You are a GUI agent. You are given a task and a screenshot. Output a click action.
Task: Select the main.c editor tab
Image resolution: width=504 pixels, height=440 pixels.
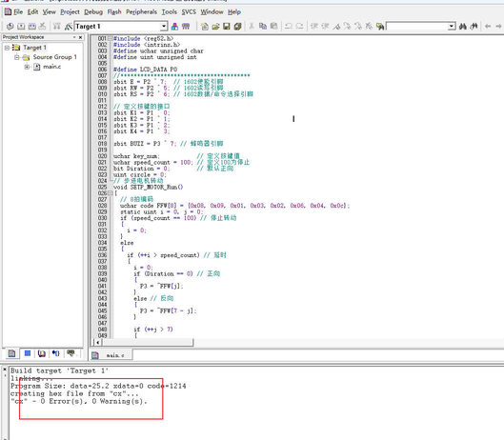click(111, 355)
